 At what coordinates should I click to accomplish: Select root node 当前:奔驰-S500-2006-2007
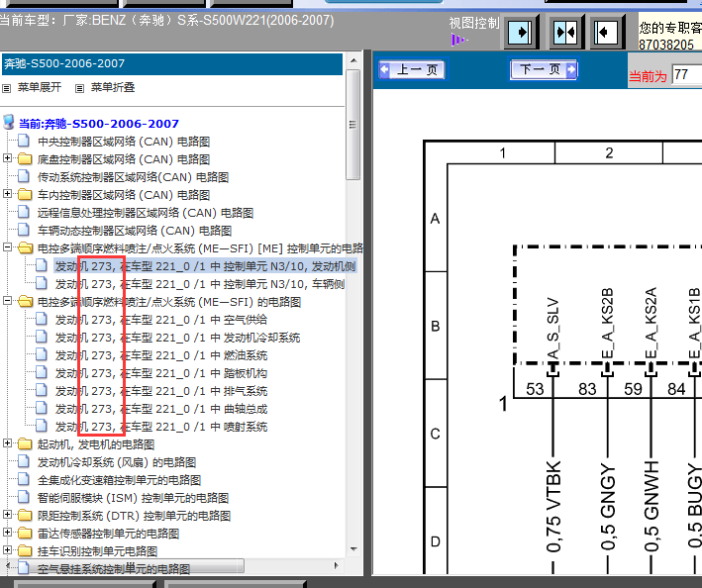(99, 124)
